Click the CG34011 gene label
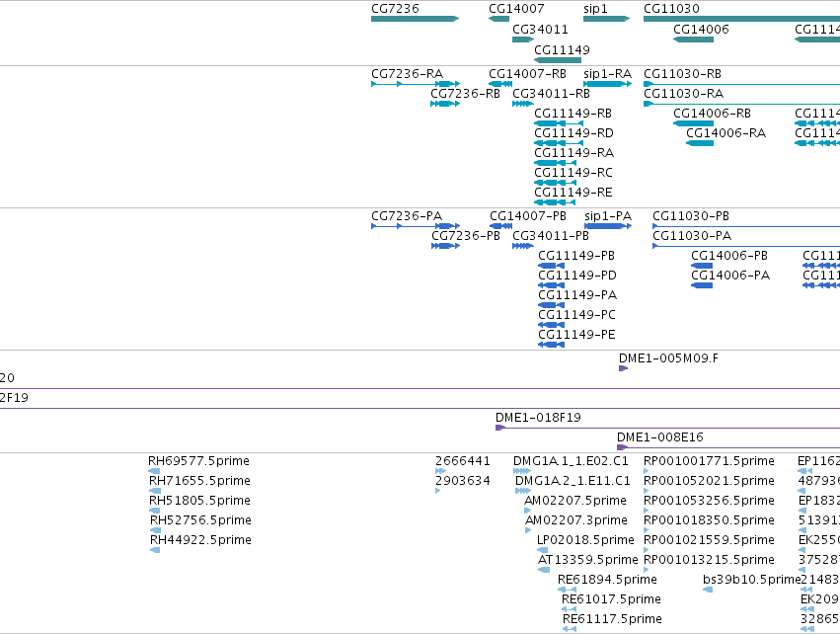840x634 pixels. [540, 30]
